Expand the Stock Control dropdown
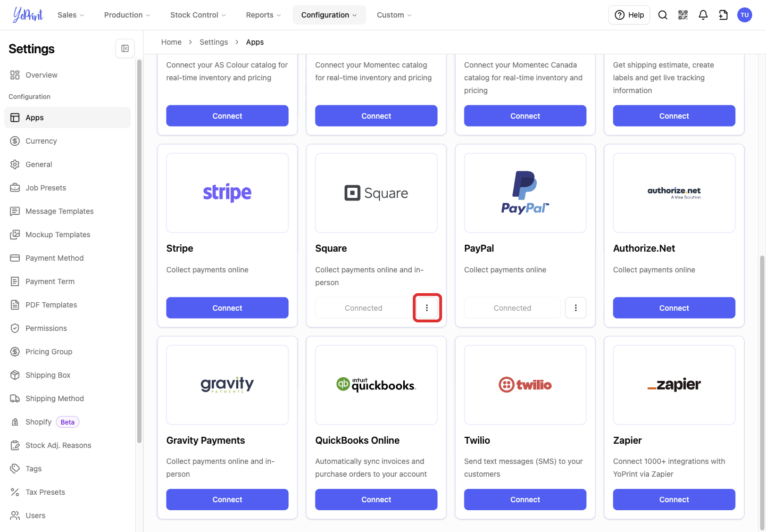 (x=198, y=15)
